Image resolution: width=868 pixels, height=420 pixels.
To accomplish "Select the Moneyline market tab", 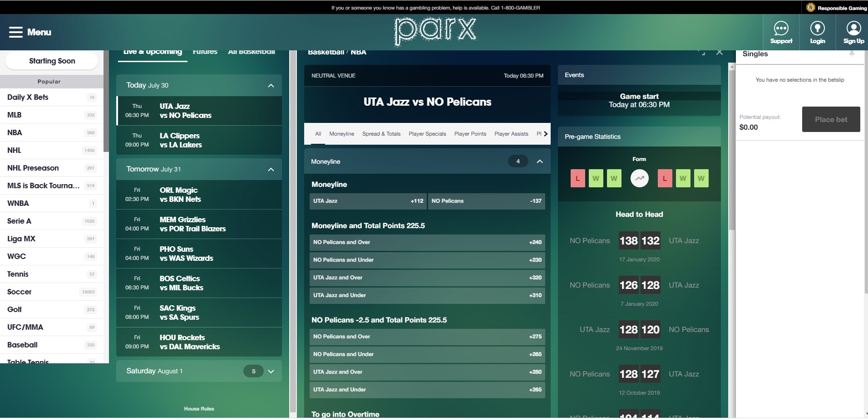I will 342,134.
